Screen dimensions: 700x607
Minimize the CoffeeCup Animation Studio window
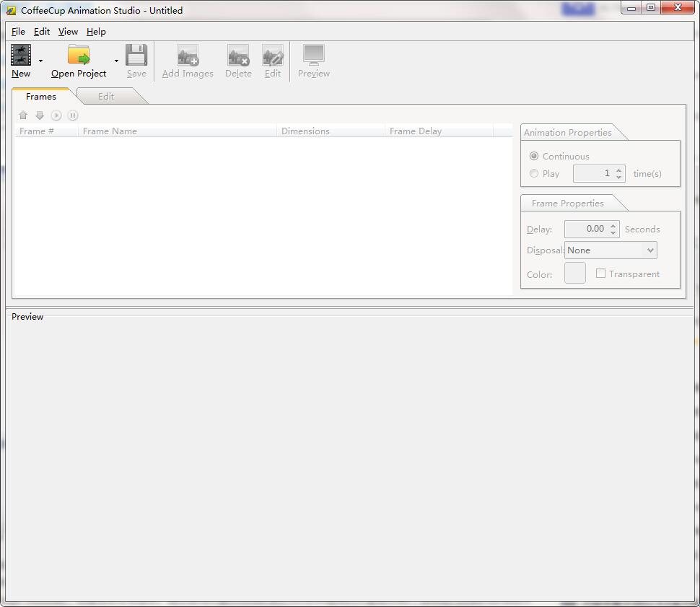click(x=631, y=8)
